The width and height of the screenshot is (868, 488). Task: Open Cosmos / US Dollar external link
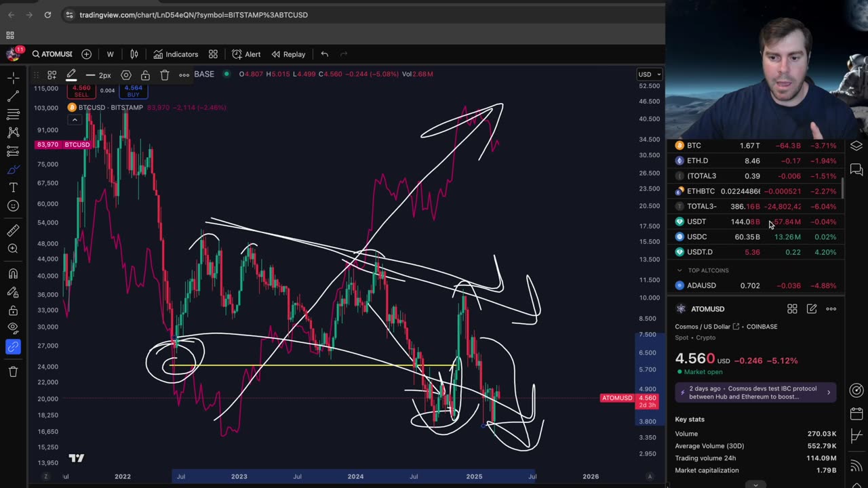click(736, 327)
